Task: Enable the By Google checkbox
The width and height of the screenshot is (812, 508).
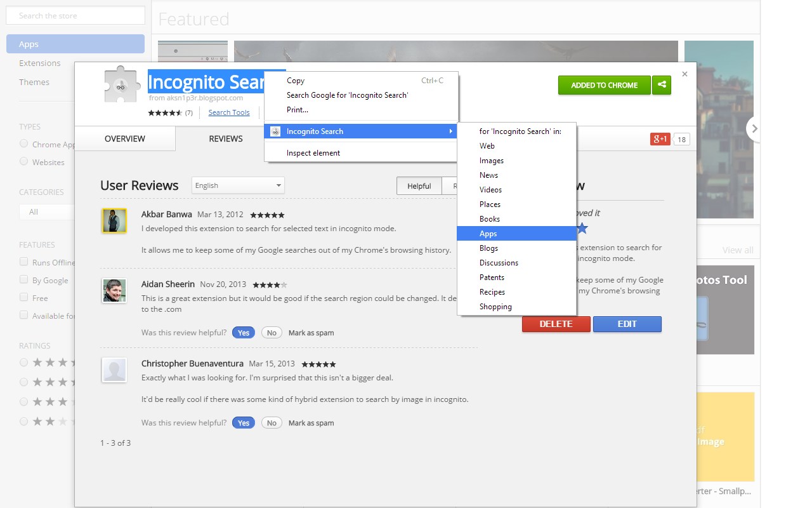Action: tap(23, 279)
